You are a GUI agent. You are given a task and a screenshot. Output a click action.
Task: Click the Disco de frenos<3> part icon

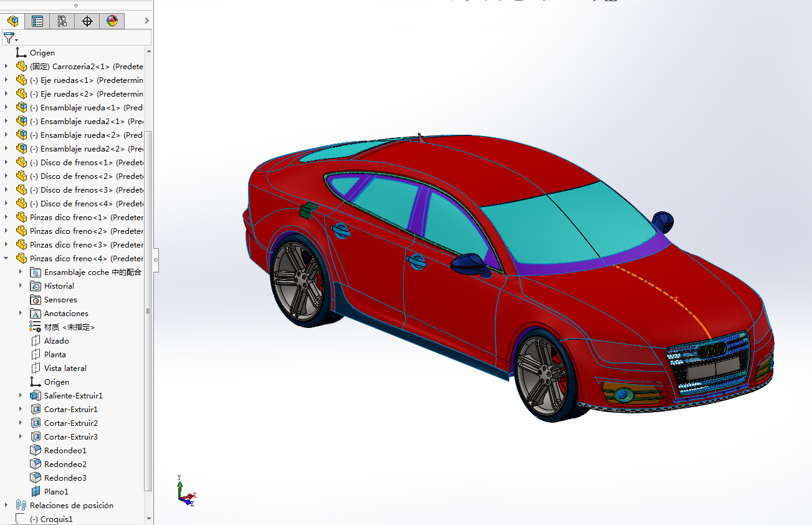coord(22,190)
